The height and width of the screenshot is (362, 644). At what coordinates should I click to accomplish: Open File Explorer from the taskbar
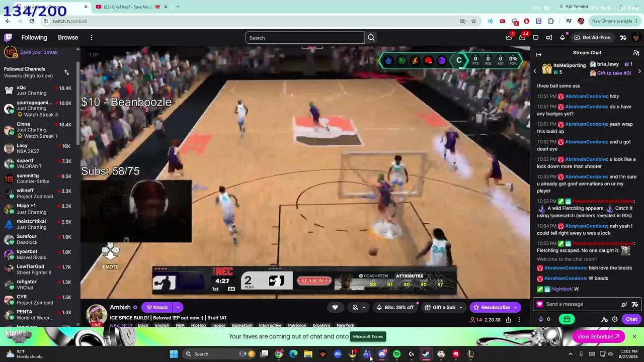tap(308, 354)
